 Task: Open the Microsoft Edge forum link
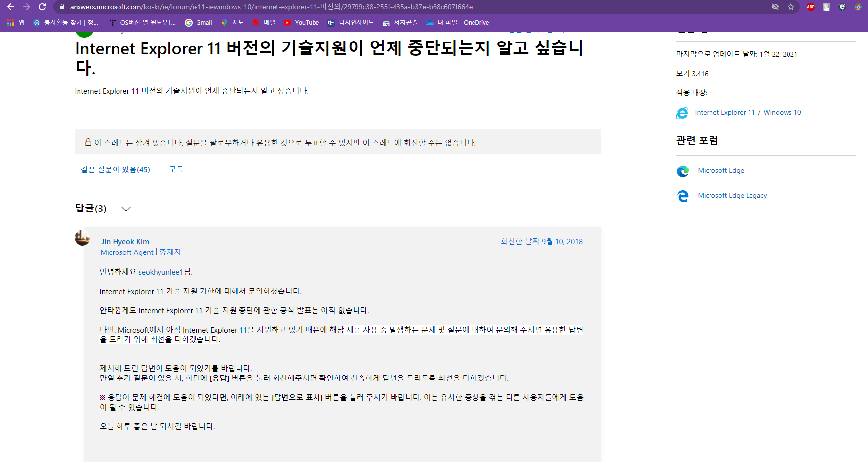(x=721, y=170)
